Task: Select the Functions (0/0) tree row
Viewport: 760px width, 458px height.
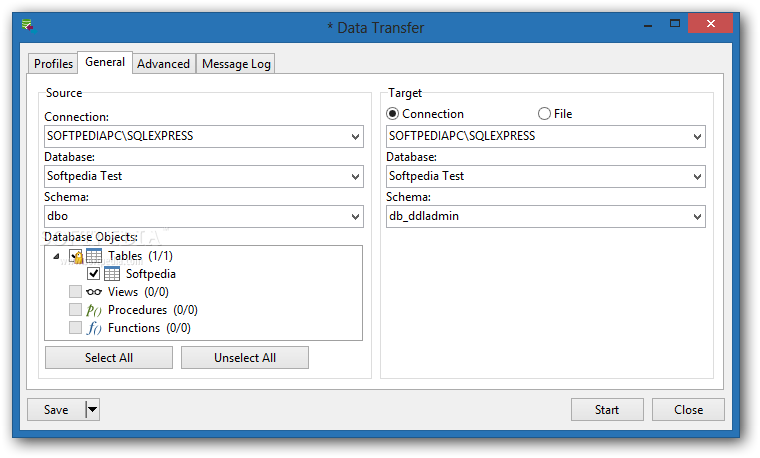Action: coord(149,328)
